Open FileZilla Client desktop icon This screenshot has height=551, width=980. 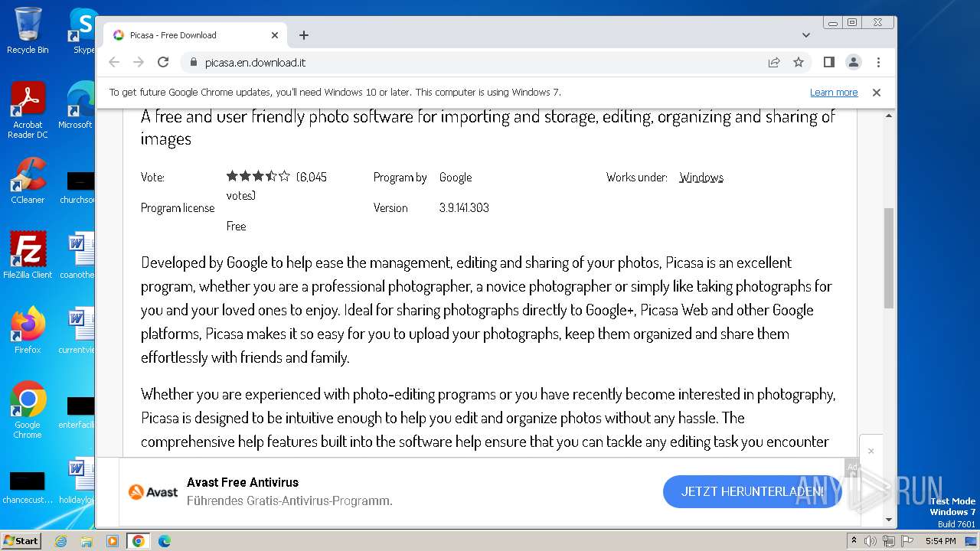[x=28, y=255]
